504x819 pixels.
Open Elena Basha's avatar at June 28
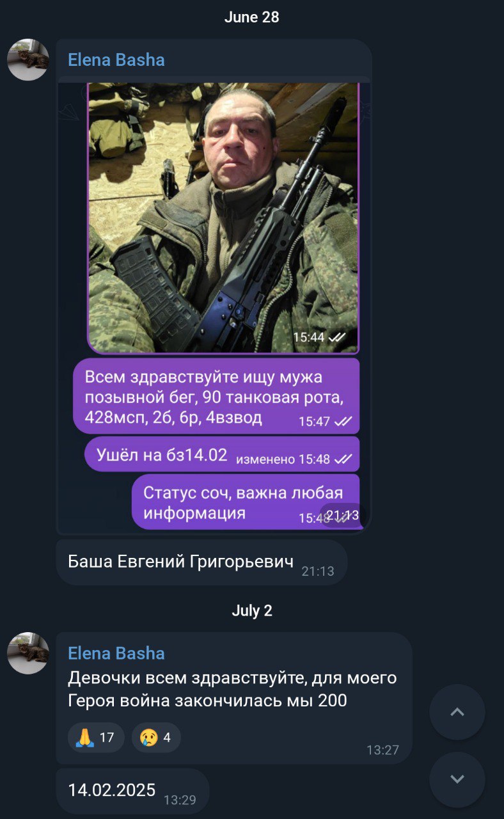tap(28, 60)
